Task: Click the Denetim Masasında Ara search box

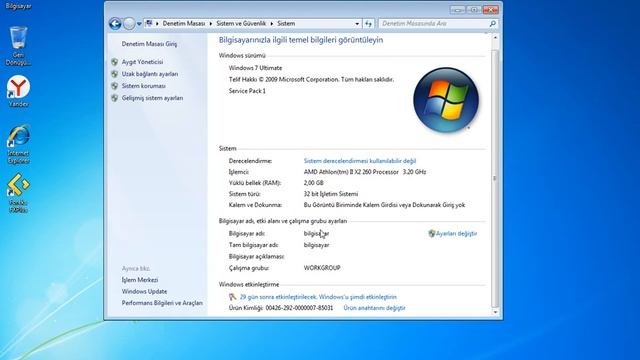Action: 433,24
